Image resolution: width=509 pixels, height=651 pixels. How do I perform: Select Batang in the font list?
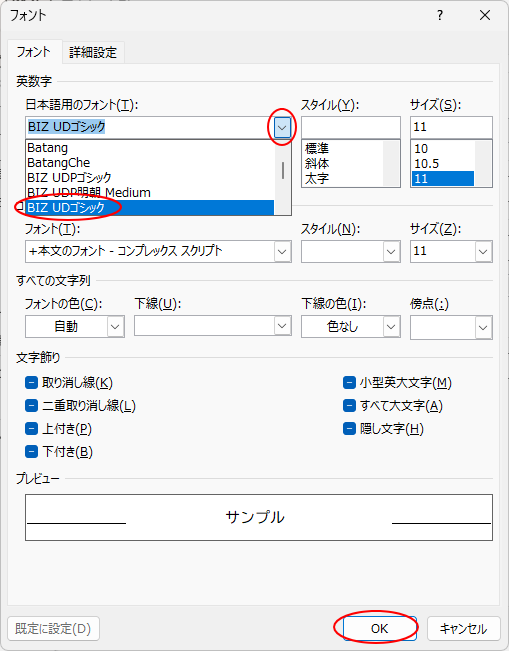[150, 148]
